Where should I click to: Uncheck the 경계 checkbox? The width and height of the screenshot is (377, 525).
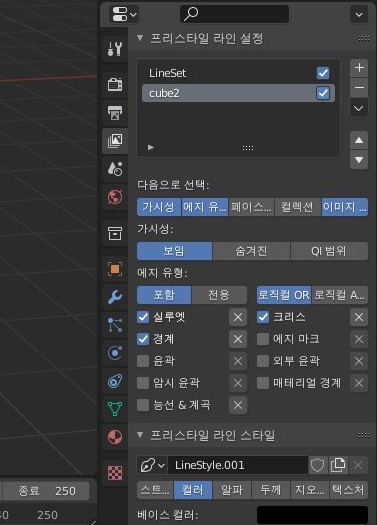143,339
